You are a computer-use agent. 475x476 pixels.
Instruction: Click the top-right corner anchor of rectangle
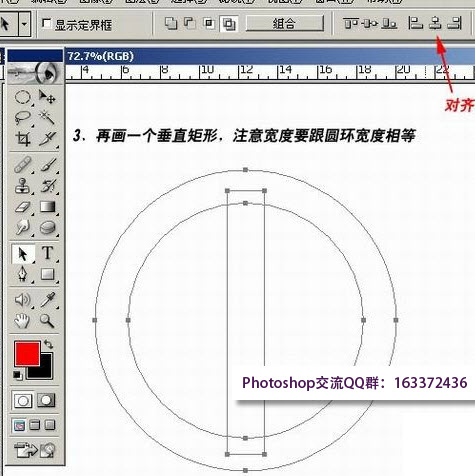coord(264,191)
